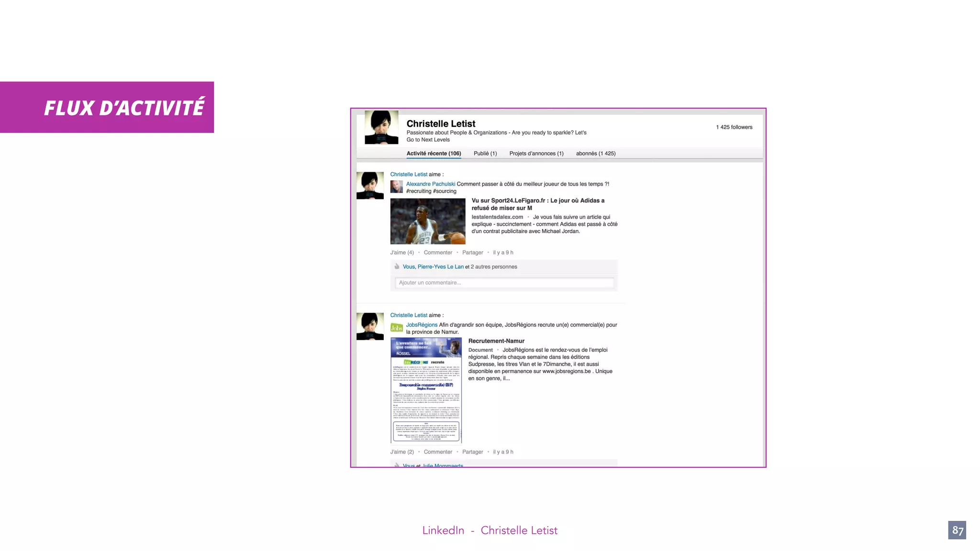Screen dimensions: 980x551
Task: Click Christelle Letist avatar on first post
Action: coord(370,186)
